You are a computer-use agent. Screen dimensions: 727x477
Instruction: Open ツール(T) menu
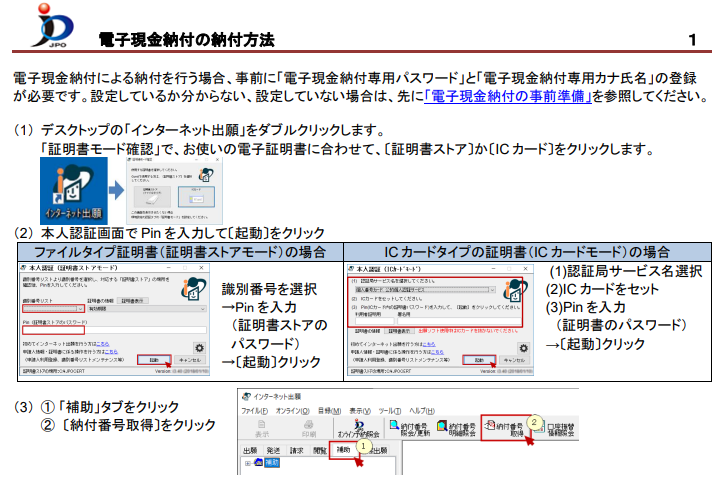pyautogui.click(x=389, y=411)
